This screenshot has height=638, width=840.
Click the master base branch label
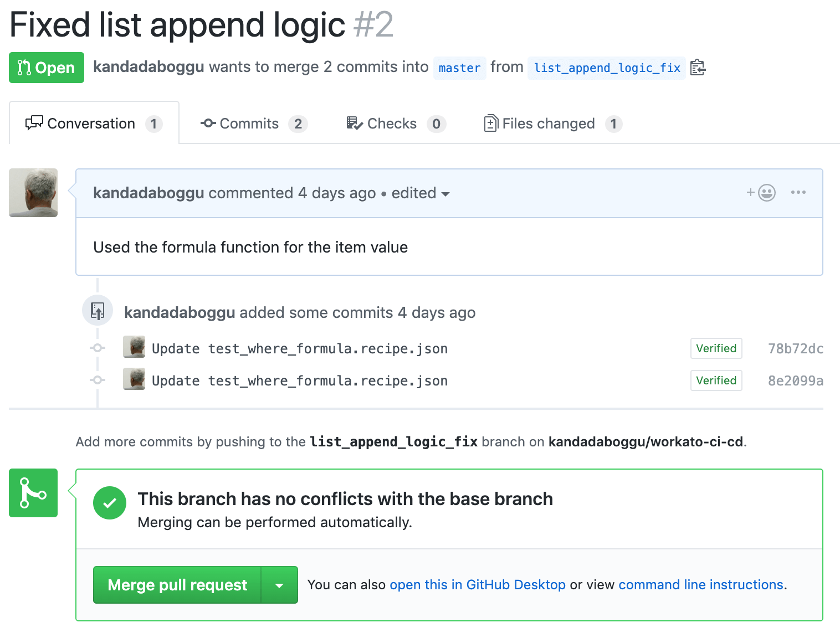pyautogui.click(x=459, y=68)
